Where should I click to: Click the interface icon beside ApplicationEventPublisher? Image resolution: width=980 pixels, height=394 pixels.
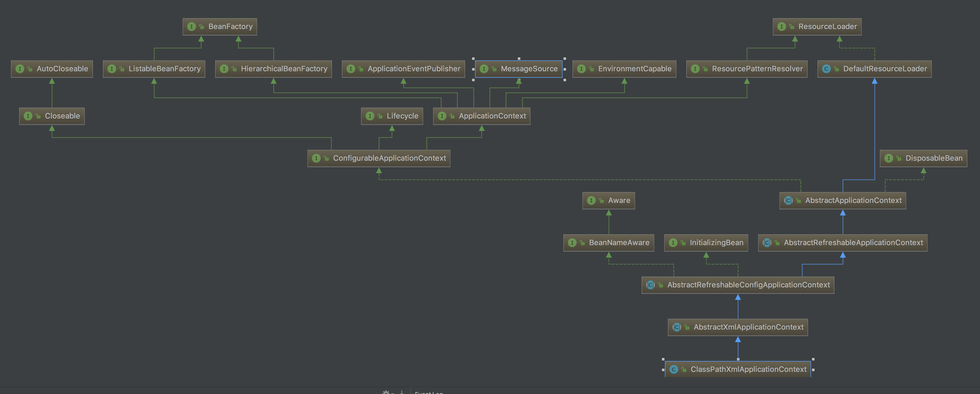point(351,69)
